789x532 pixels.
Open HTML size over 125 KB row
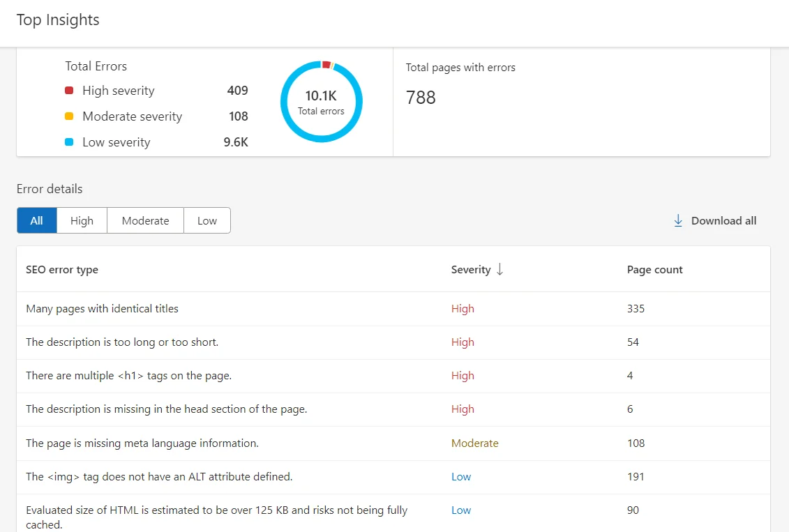[393, 513]
